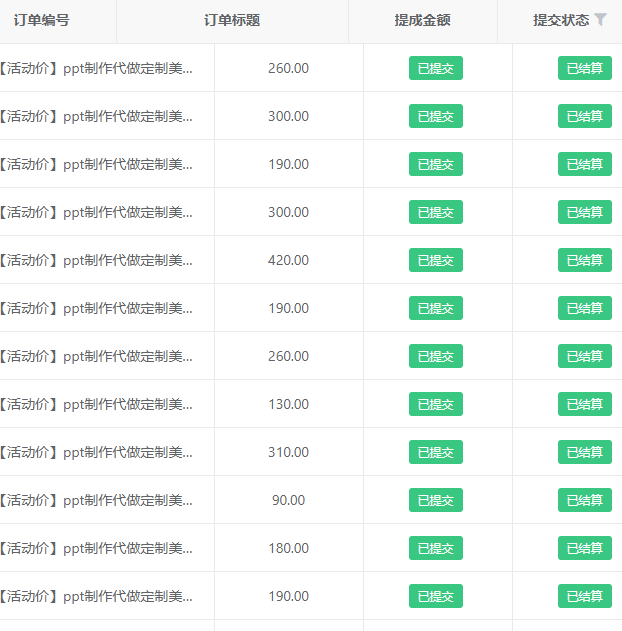The image size is (622, 631).
Task: Open the order title in the 180.00 row
Action: tap(96, 548)
